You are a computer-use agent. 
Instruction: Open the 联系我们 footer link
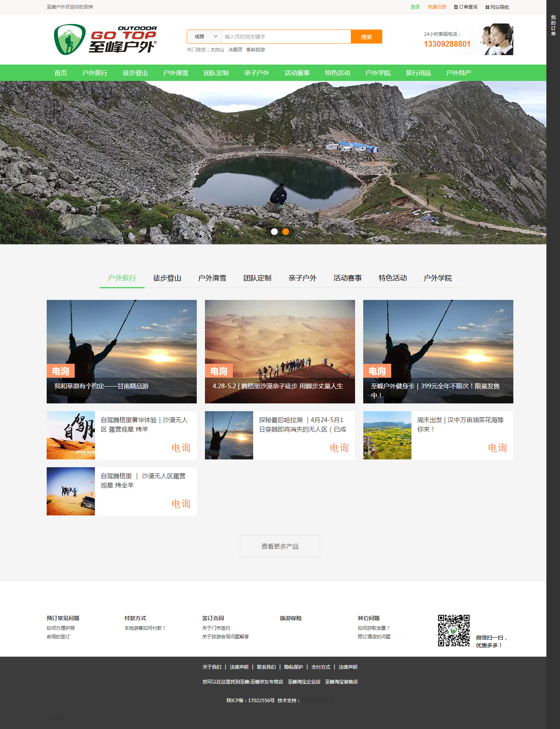266,667
